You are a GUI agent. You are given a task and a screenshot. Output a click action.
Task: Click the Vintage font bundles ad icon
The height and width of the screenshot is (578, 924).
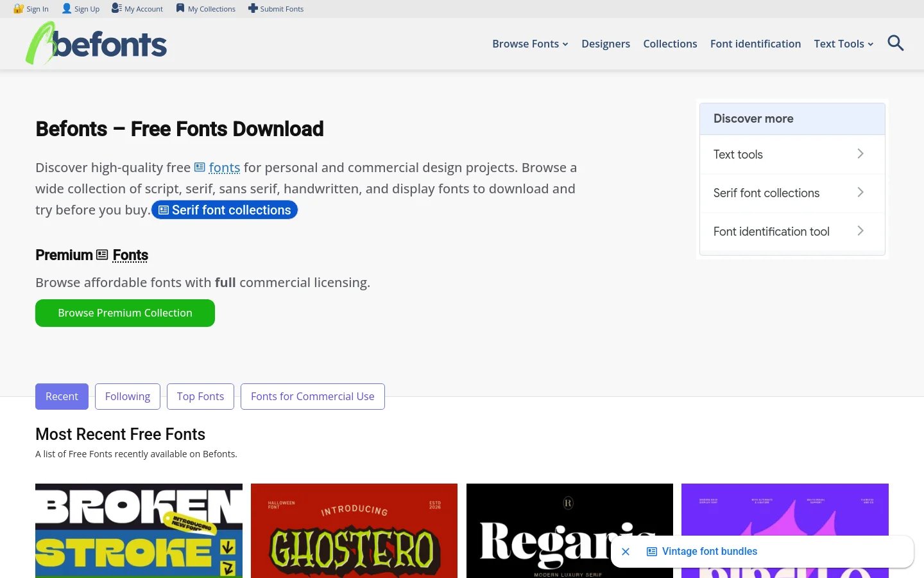point(652,552)
